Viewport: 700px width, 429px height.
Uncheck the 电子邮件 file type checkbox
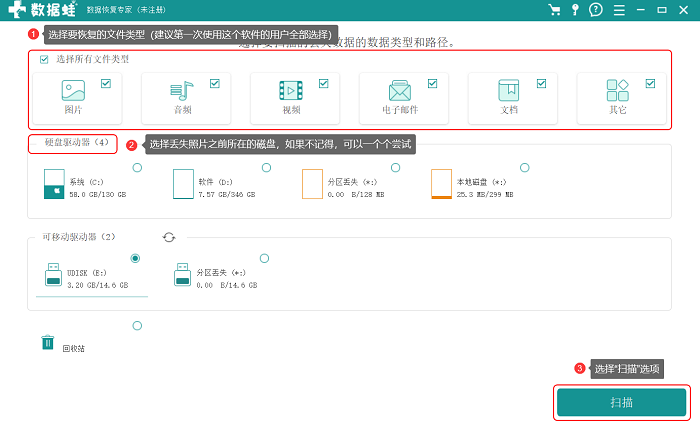pos(433,83)
